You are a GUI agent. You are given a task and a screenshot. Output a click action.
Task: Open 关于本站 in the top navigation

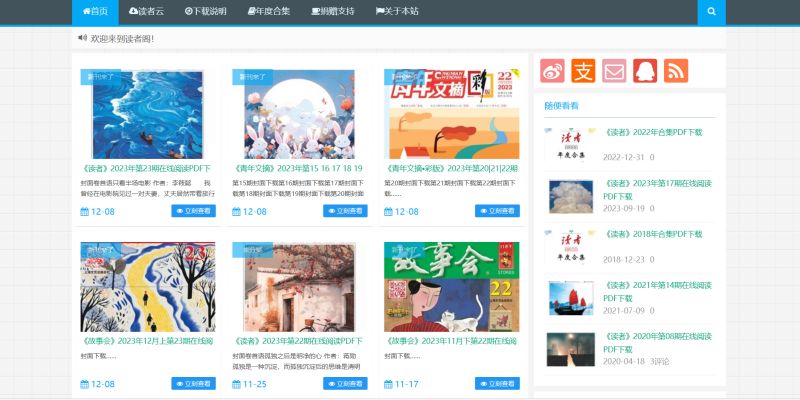[397, 12]
